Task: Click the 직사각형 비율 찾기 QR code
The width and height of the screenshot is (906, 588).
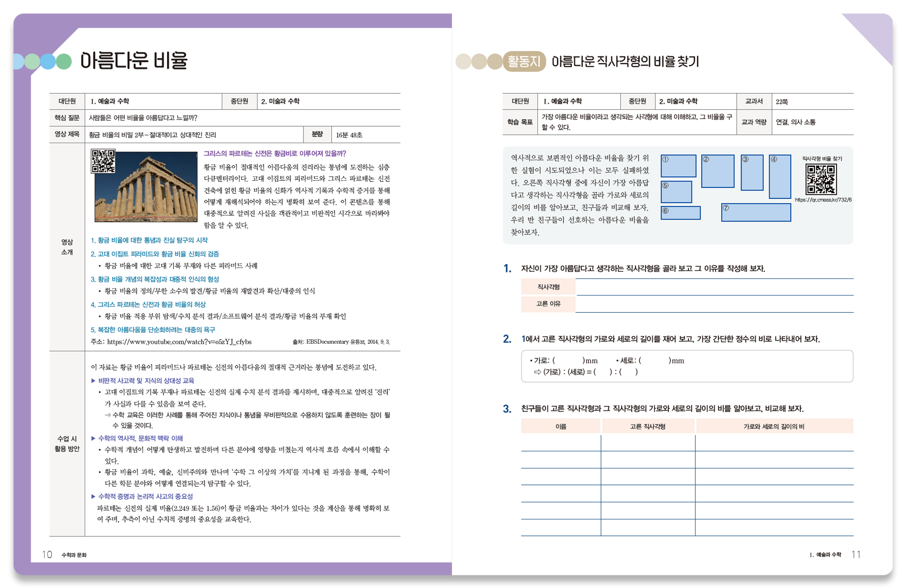Action: (821, 179)
